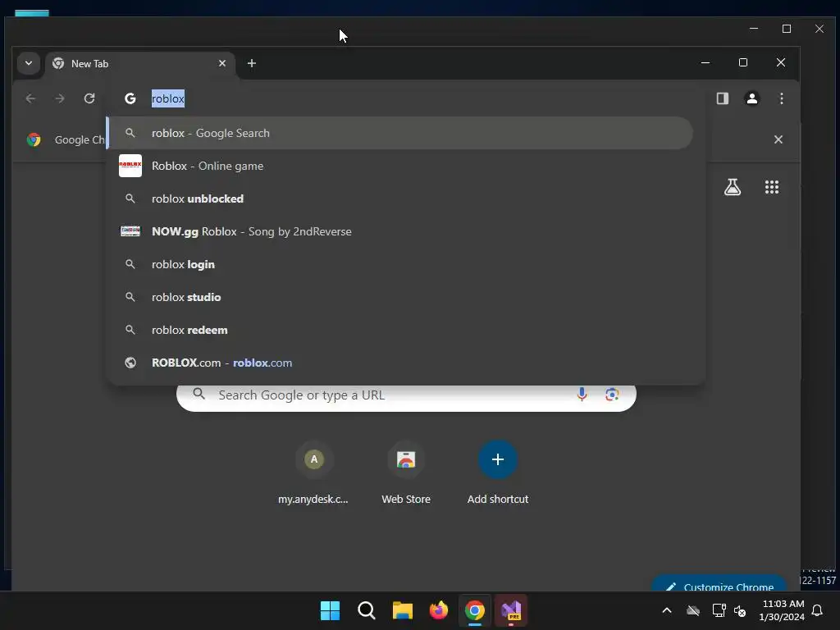Click the Add shortcut button
Viewport: 840px width, 630px height.
point(498,473)
